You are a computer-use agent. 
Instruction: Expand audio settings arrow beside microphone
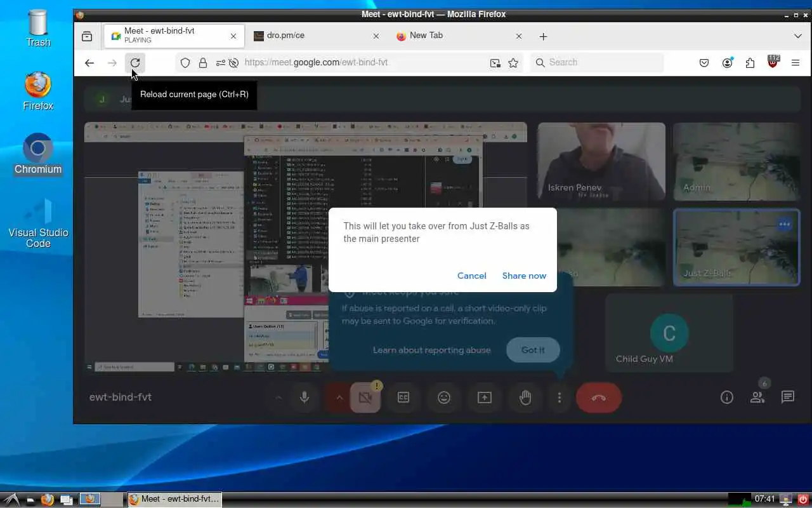pos(278,398)
